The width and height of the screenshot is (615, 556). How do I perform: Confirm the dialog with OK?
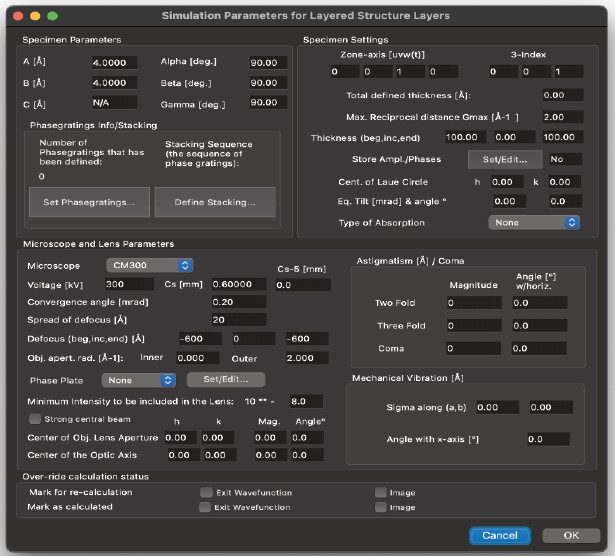point(570,535)
